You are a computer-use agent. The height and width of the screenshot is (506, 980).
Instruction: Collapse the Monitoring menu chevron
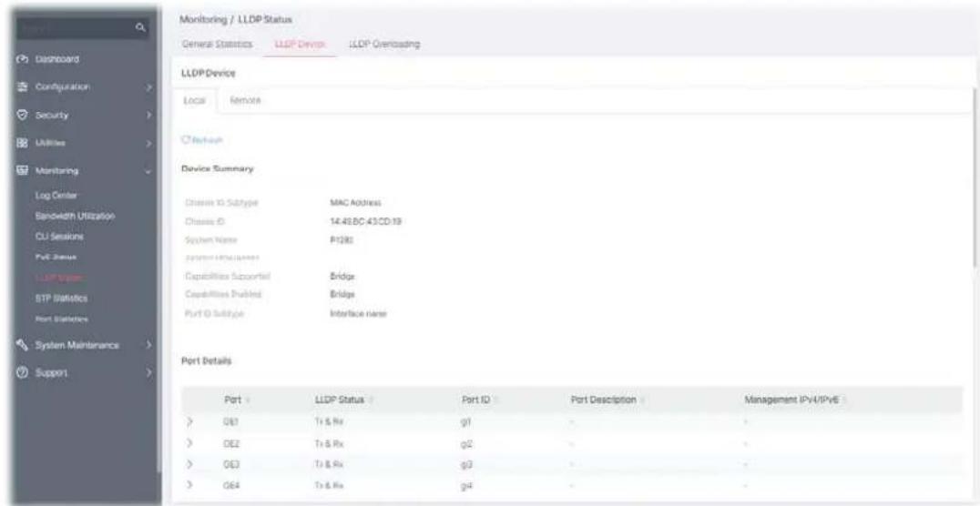click(148, 170)
